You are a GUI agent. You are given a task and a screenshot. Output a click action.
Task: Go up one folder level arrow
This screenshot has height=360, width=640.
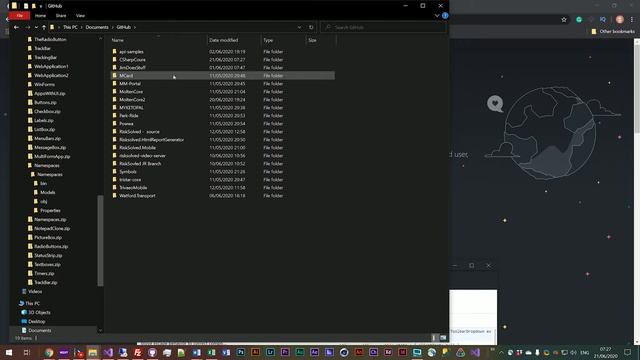coord(44,27)
